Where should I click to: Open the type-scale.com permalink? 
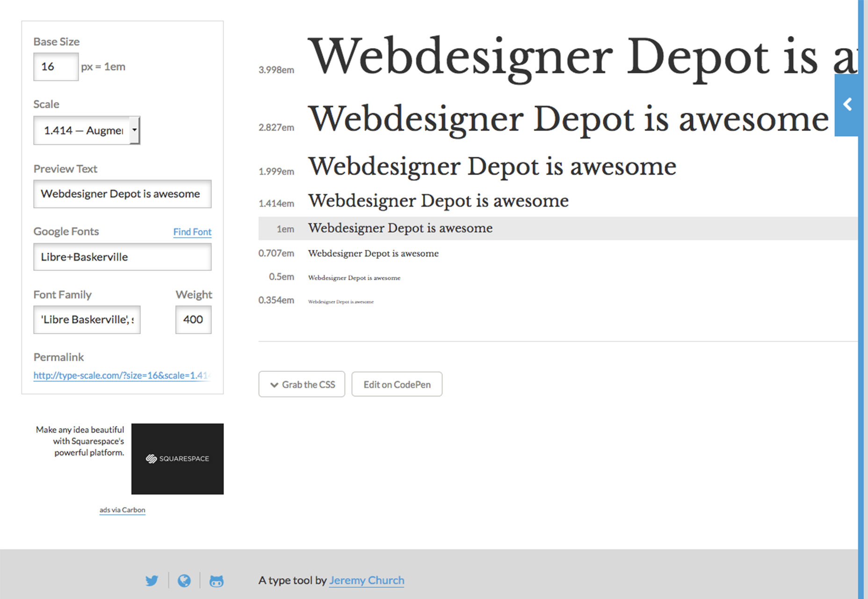tap(122, 375)
